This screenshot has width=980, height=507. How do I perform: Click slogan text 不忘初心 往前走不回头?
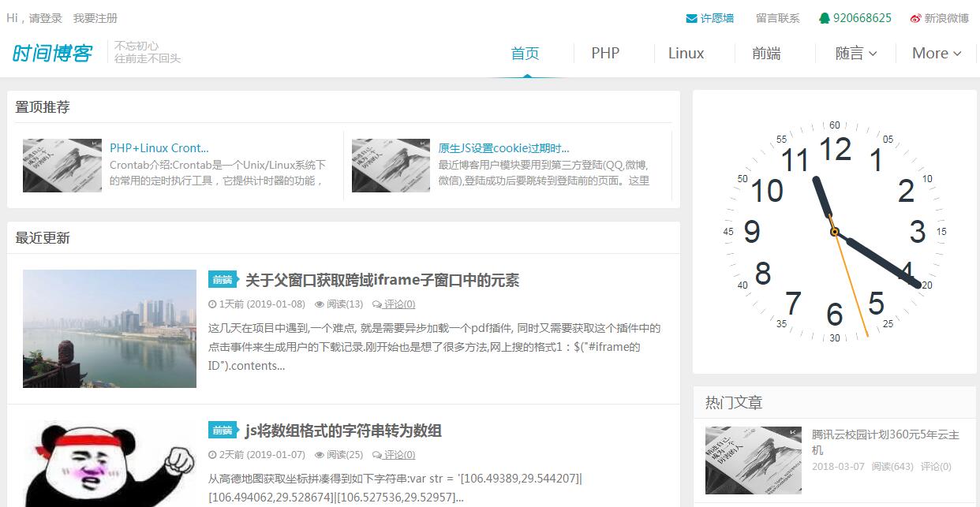[x=148, y=52]
